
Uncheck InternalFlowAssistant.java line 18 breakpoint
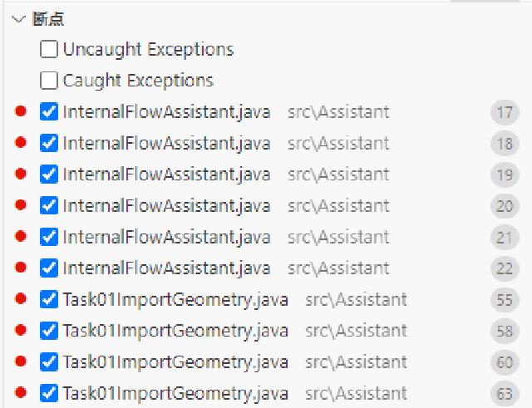coord(48,143)
